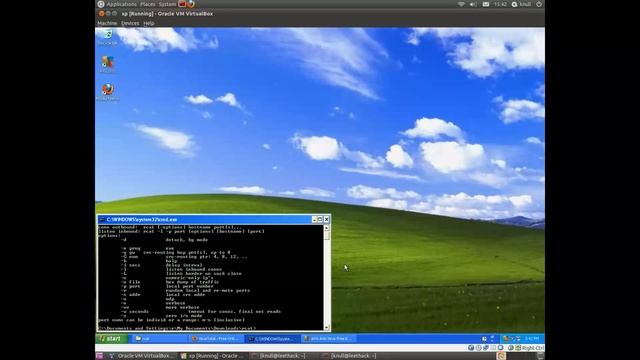The width and height of the screenshot is (640, 360).
Task: Click the clock showing 15:42
Action: point(500,4)
